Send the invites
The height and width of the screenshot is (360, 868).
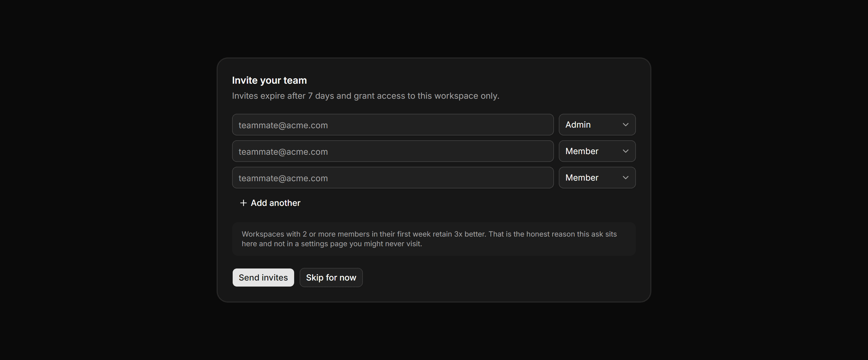point(263,278)
